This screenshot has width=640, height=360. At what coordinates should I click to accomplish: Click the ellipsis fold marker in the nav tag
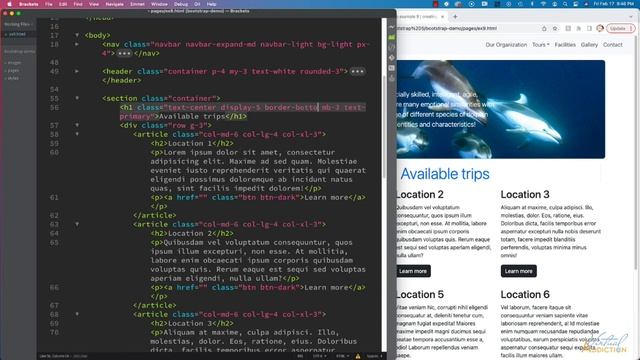[124, 53]
